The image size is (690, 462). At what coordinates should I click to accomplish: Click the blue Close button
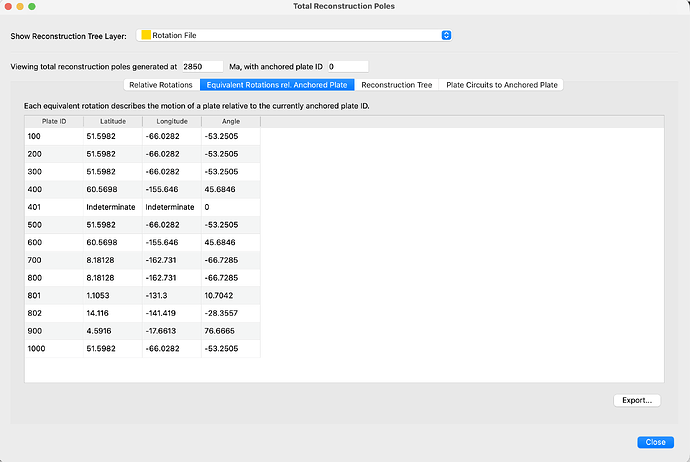coord(655,442)
